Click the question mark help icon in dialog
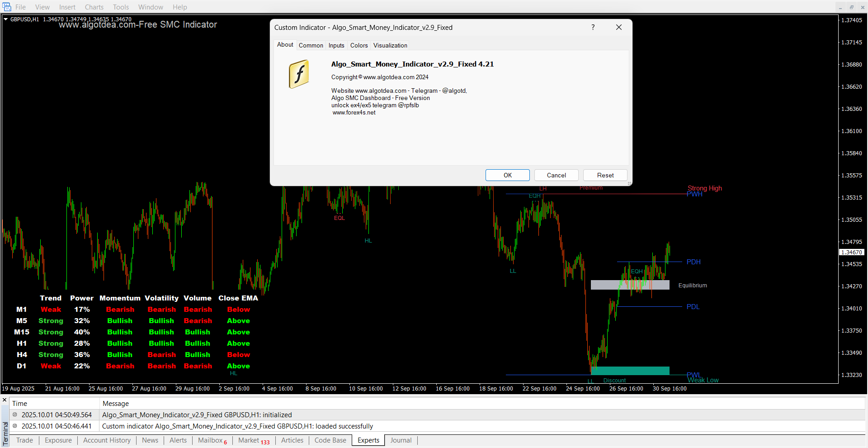 pyautogui.click(x=593, y=27)
